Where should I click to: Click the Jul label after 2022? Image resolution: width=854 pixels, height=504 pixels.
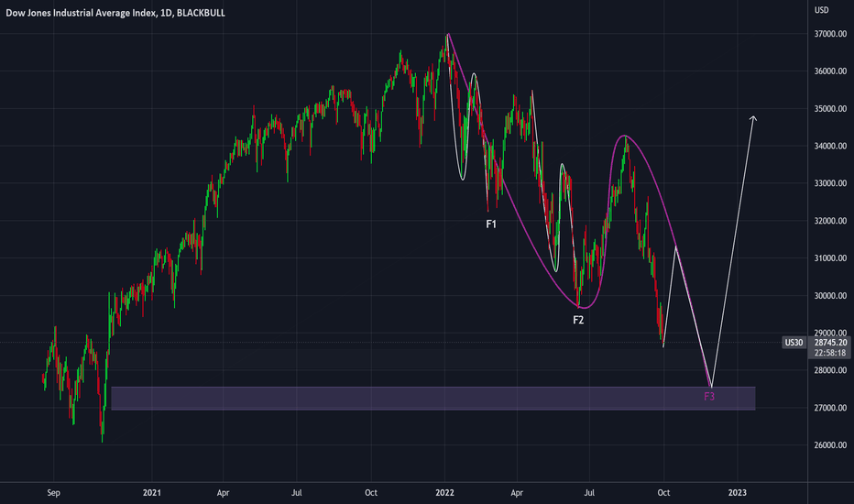[x=589, y=493]
